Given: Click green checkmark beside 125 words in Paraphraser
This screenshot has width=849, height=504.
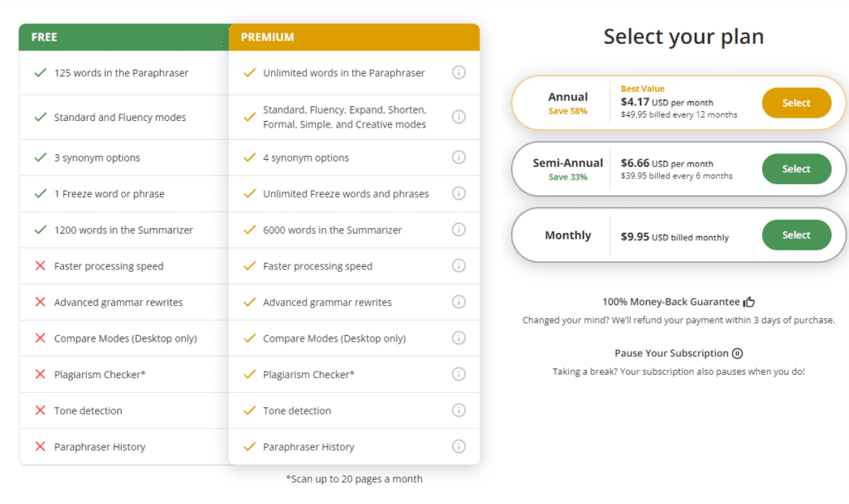Looking at the screenshot, I should (x=39, y=73).
